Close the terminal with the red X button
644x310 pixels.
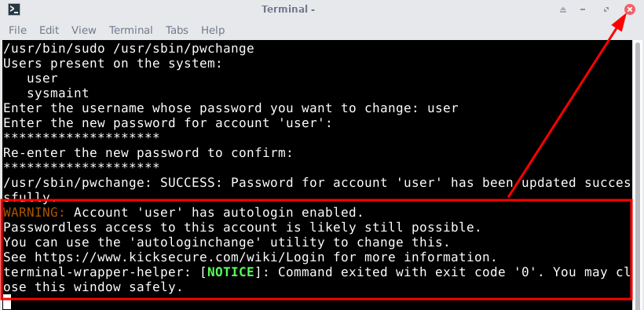click(630, 9)
